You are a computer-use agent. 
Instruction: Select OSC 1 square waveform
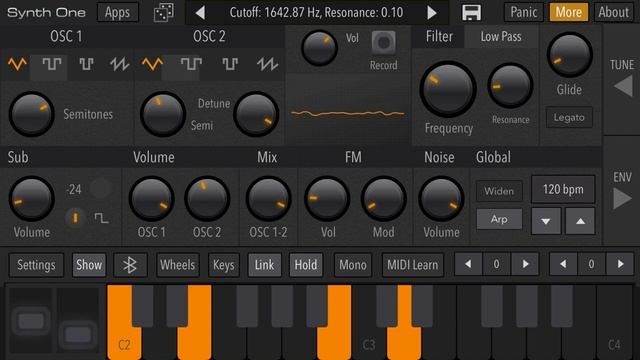[x=51, y=64]
